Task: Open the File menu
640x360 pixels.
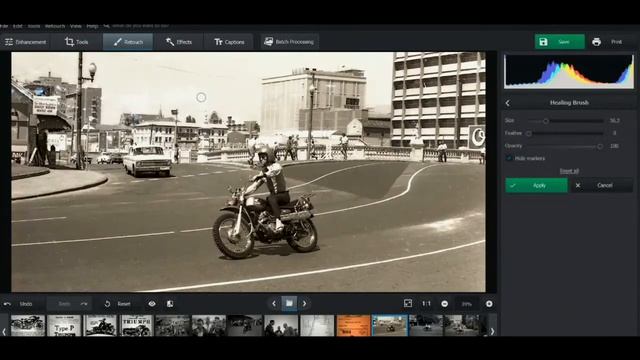Action: pos(4,26)
